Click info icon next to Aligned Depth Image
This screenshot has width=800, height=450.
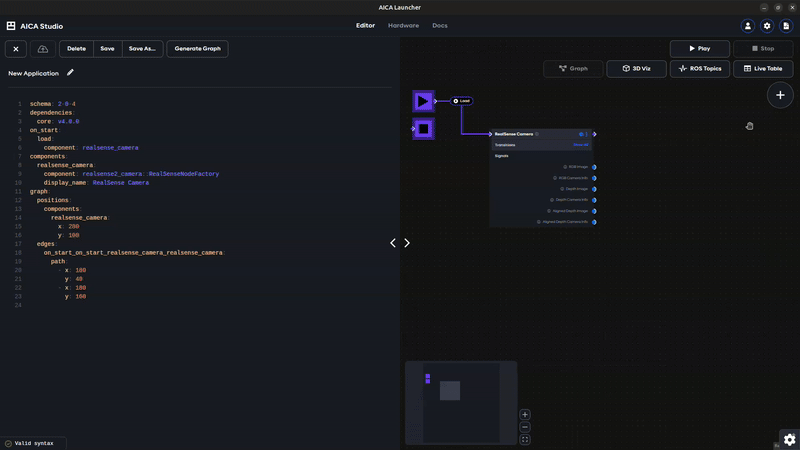pyautogui.click(x=549, y=211)
